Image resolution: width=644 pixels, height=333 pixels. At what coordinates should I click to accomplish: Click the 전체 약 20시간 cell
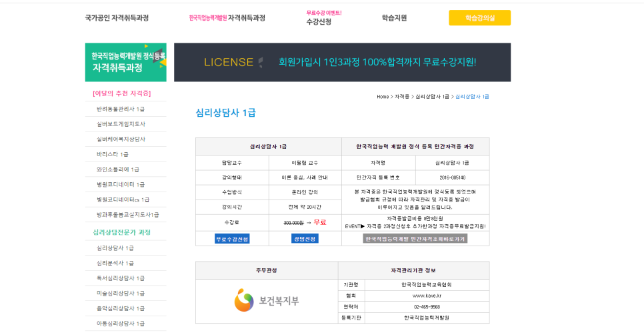(x=305, y=207)
